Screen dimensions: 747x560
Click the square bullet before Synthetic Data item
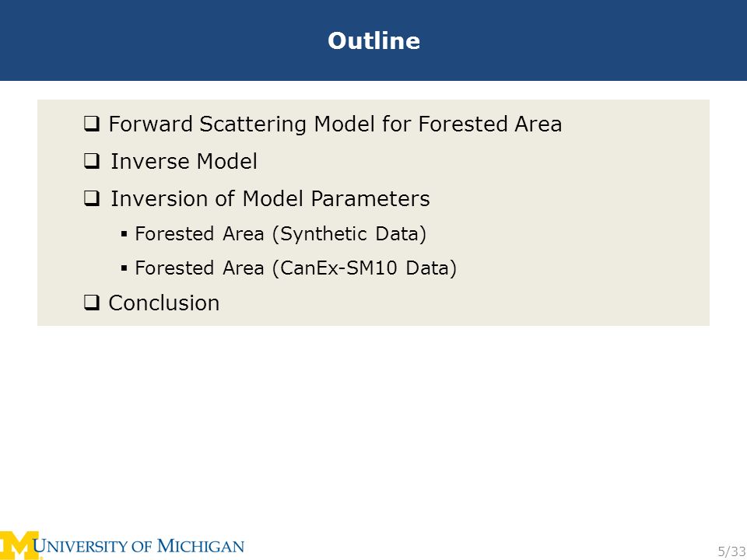[124, 234]
